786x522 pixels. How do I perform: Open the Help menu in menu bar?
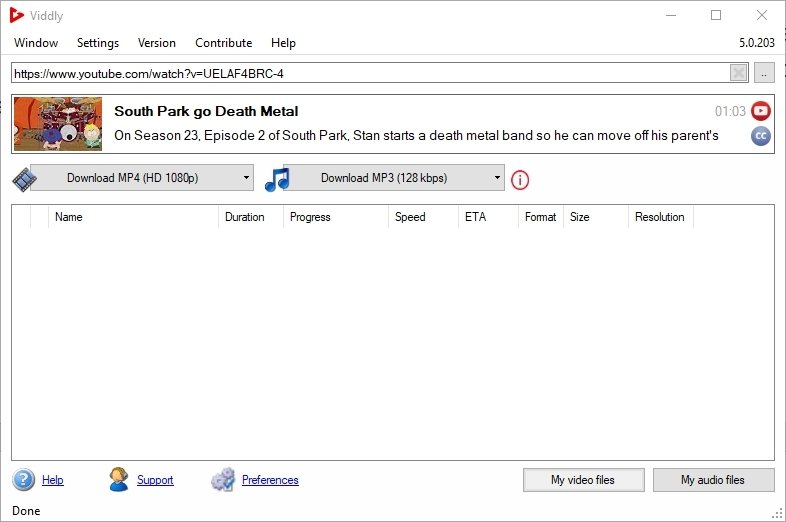(x=283, y=43)
